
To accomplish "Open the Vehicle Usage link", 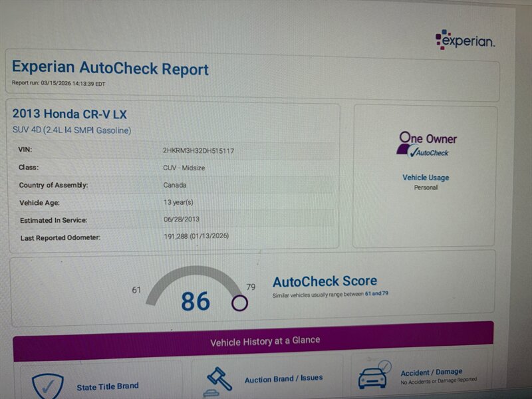I will tap(426, 178).
